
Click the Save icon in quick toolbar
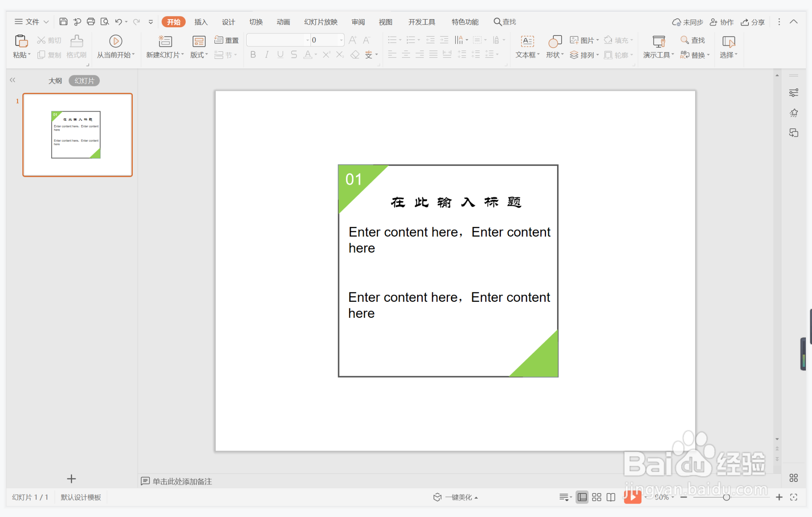pyautogui.click(x=64, y=22)
